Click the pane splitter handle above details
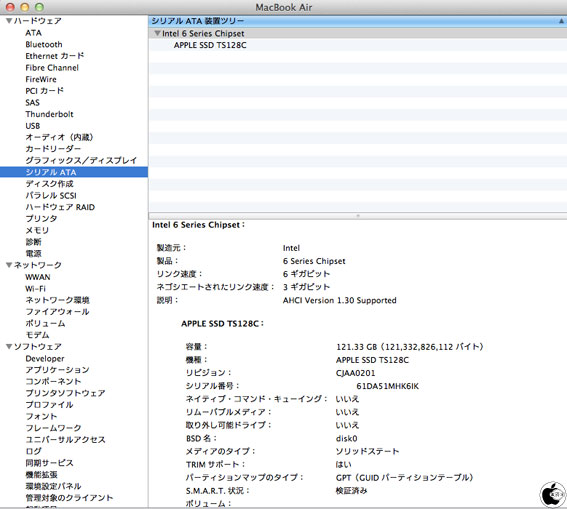 [x=358, y=215]
